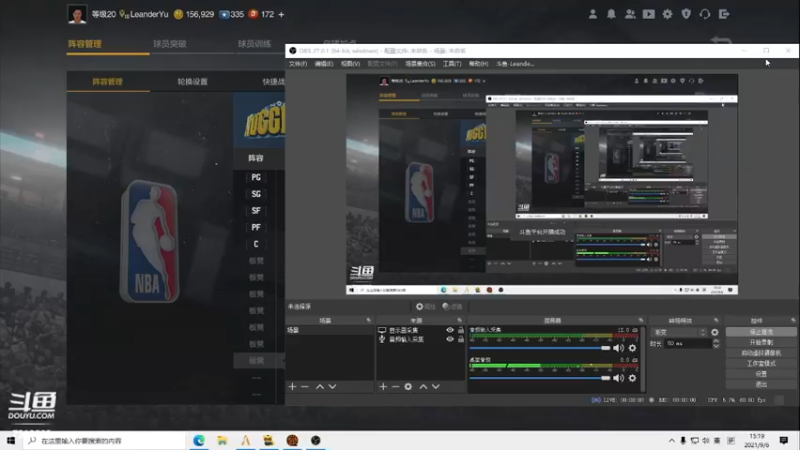Pop out the Scene Transitions dock
800x450 pixels.
(716, 320)
